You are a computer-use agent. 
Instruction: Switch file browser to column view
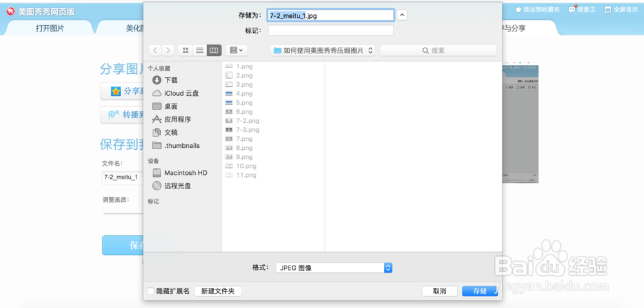(x=214, y=50)
